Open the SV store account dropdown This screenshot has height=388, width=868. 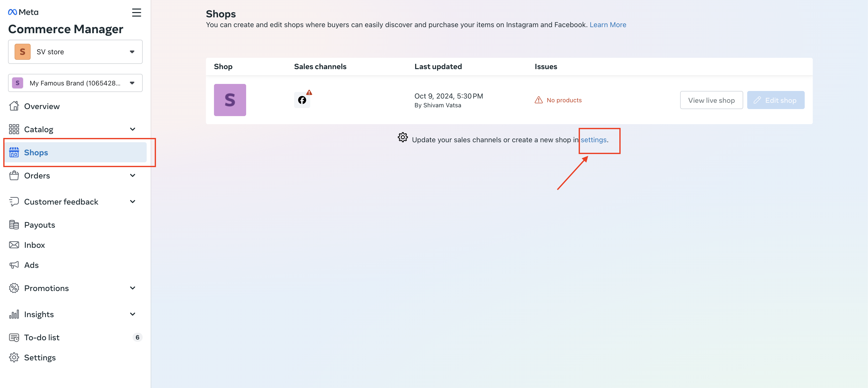(x=75, y=52)
